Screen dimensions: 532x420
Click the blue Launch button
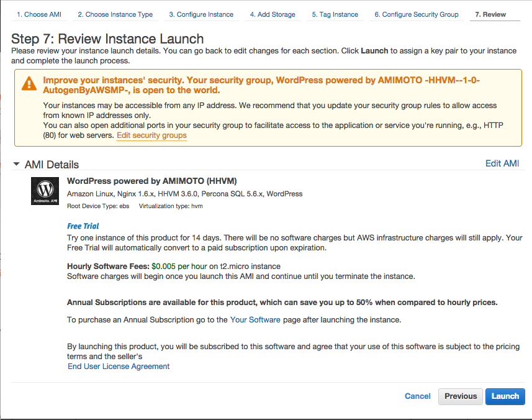click(505, 396)
